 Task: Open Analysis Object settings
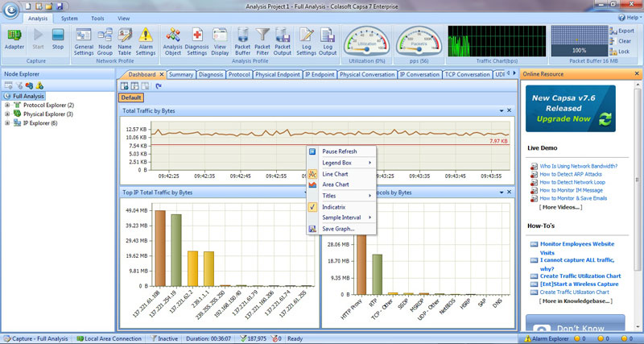[x=173, y=42]
